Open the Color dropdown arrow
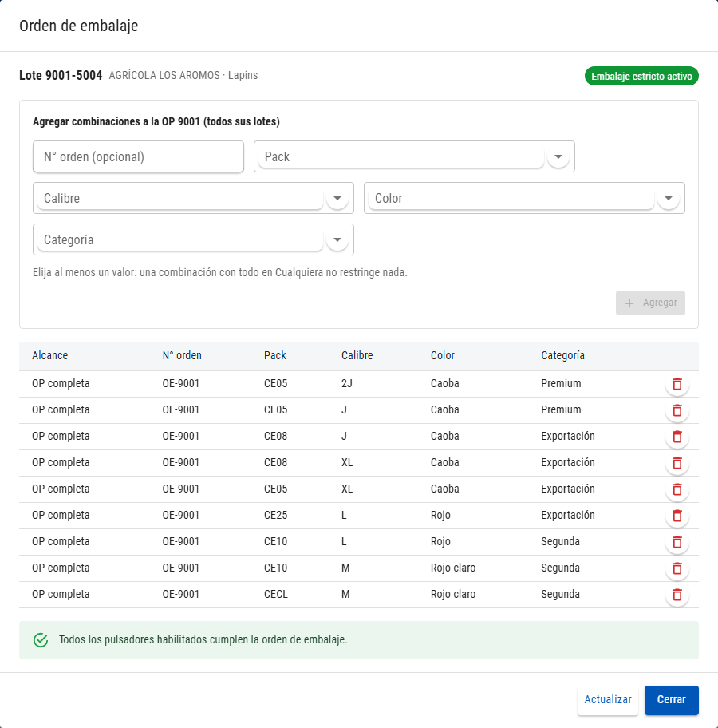This screenshot has width=718, height=728. coord(669,198)
